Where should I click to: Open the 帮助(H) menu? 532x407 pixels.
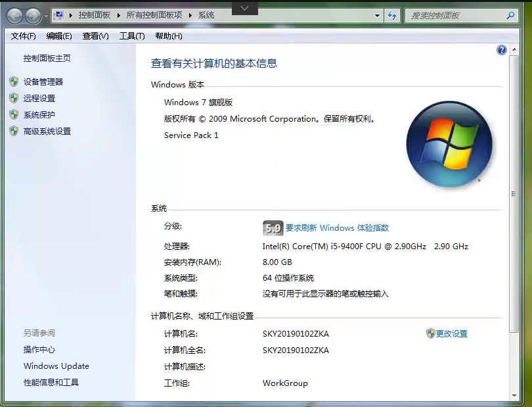[x=169, y=36]
